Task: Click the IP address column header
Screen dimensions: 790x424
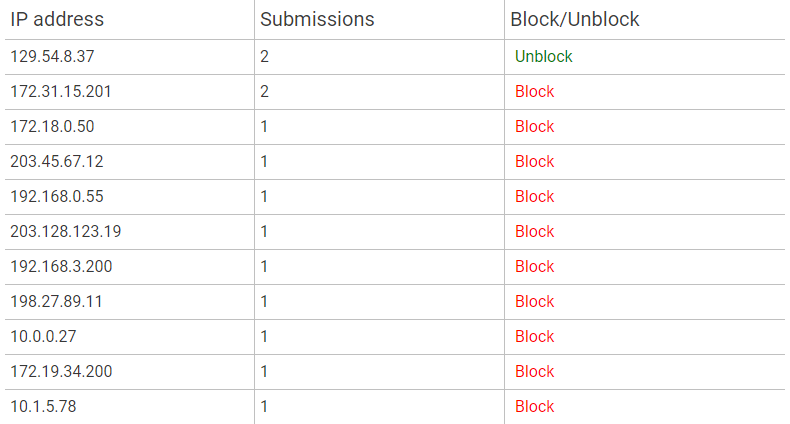Action: pos(57,19)
